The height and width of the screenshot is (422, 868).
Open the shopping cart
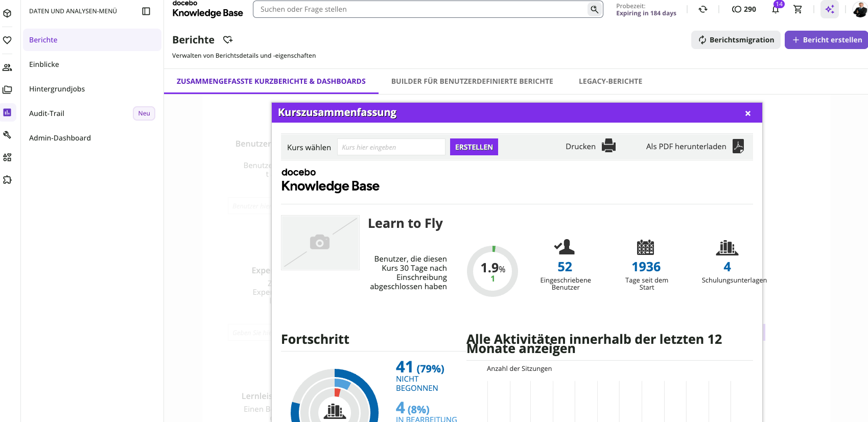(x=797, y=9)
